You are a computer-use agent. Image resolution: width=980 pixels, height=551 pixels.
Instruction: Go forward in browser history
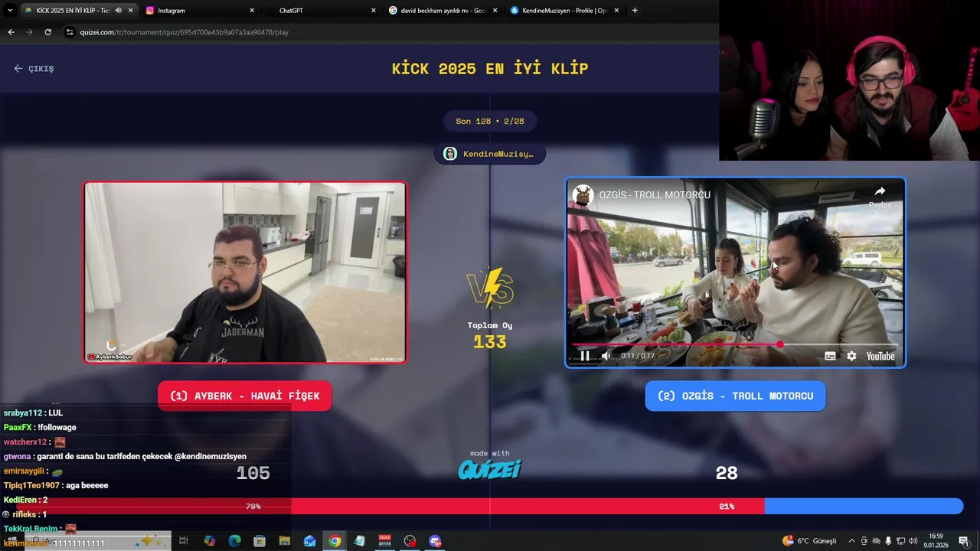click(x=29, y=32)
